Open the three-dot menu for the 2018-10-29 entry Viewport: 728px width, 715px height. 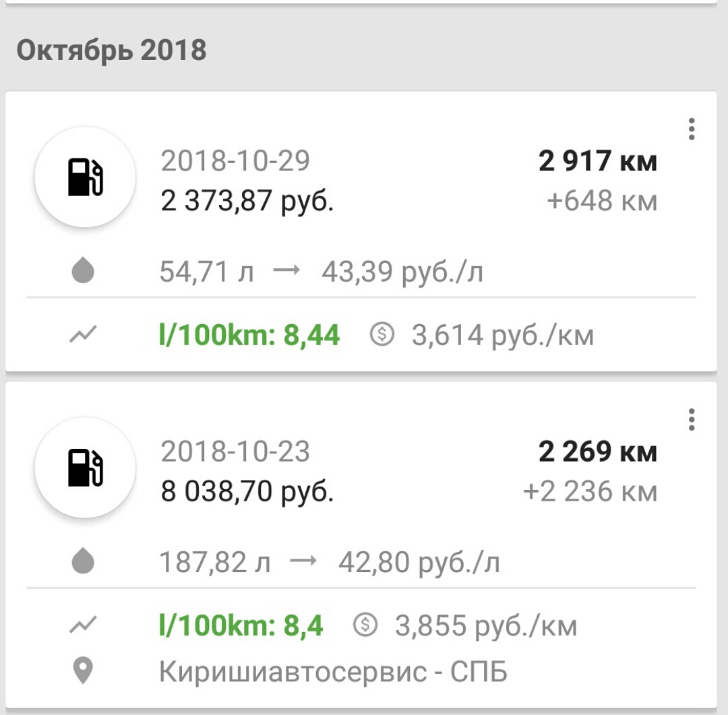coord(692,129)
